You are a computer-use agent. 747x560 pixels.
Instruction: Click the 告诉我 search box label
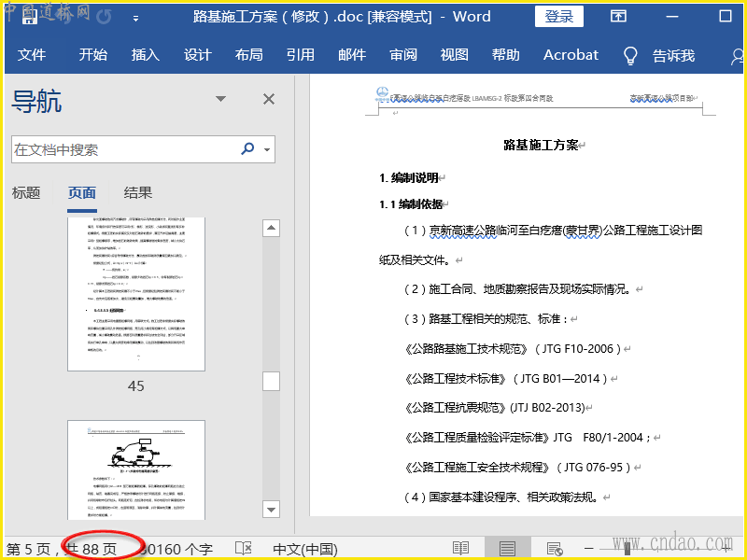click(673, 55)
